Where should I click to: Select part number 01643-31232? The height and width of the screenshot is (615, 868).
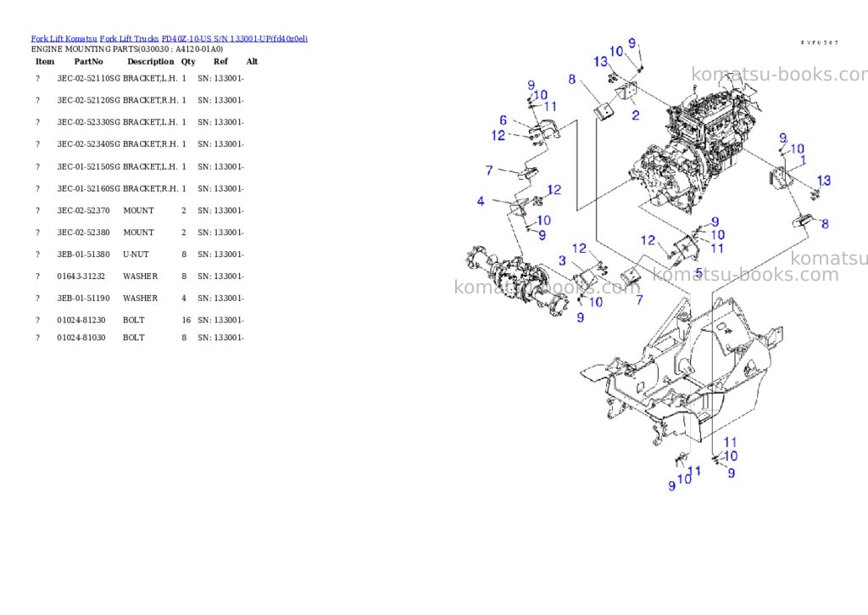[81, 276]
